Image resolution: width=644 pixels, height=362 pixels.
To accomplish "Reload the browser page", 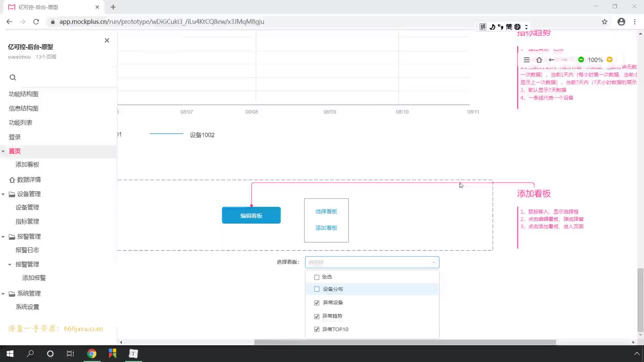I will (36, 22).
